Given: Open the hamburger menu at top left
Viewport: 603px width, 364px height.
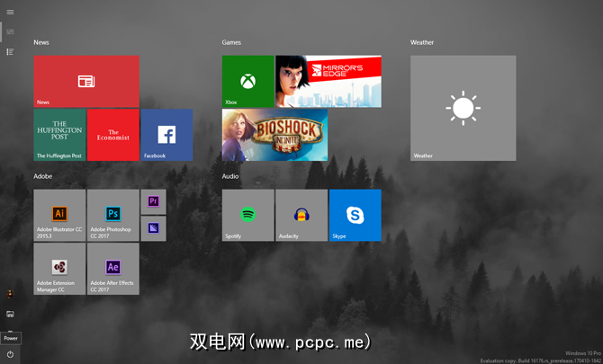Looking at the screenshot, I should [x=10, y=12].
